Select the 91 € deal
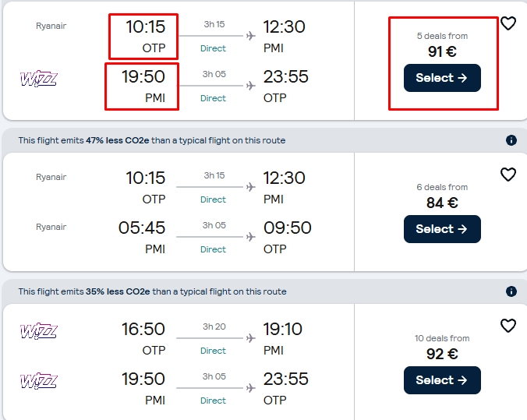The width and height of the screenshot is (527, 420). 442,78
